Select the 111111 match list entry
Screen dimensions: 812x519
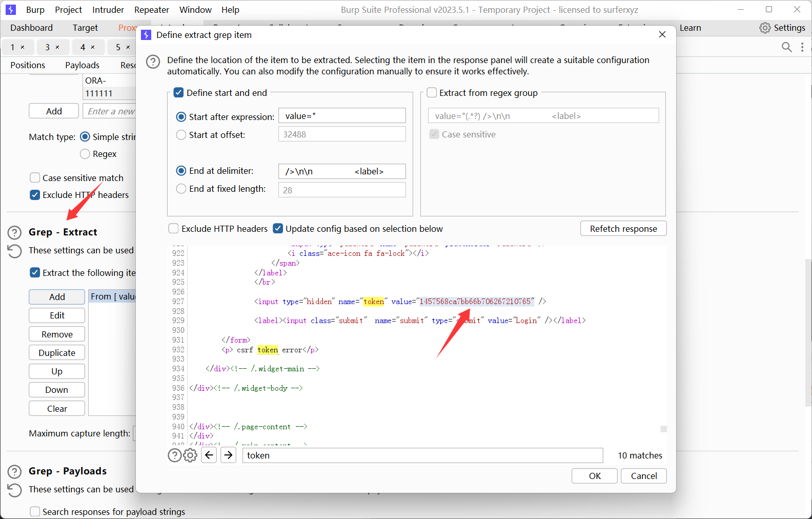coord(109,93)
